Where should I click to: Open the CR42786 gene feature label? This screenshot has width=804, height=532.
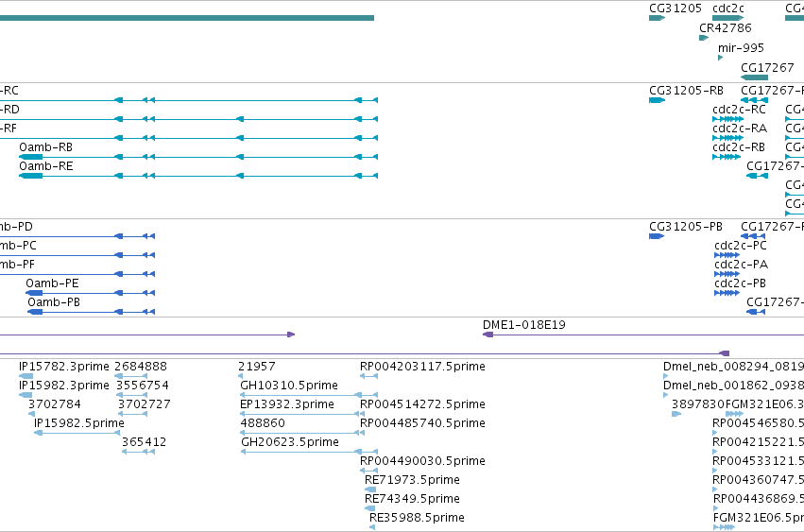(725, 27)
